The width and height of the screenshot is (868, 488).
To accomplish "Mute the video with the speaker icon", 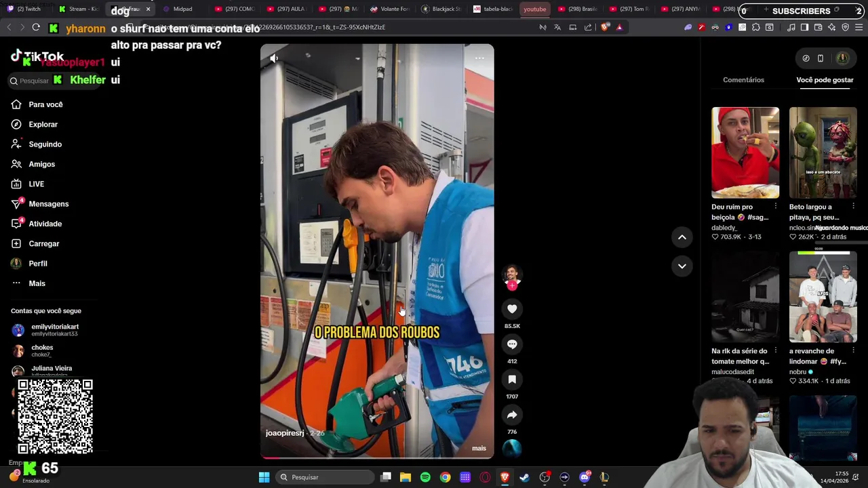I will pyautogui.click(x=274, y=58).
